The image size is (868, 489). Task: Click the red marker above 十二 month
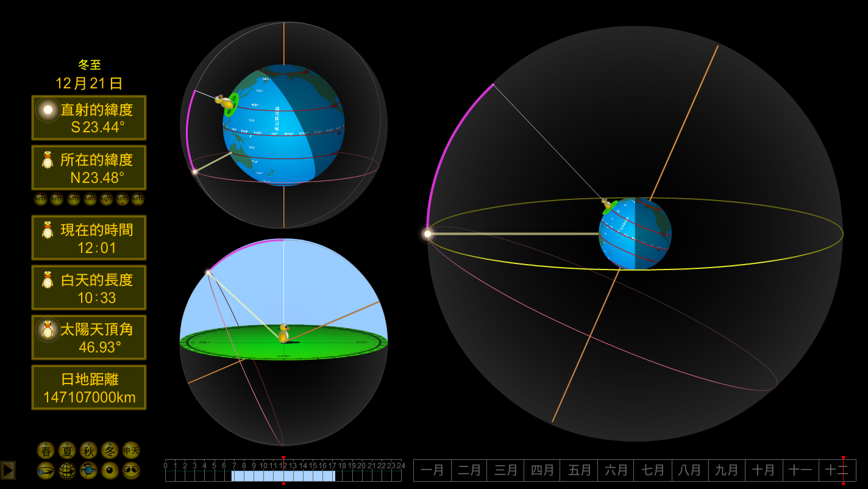(x=843, y=457)
